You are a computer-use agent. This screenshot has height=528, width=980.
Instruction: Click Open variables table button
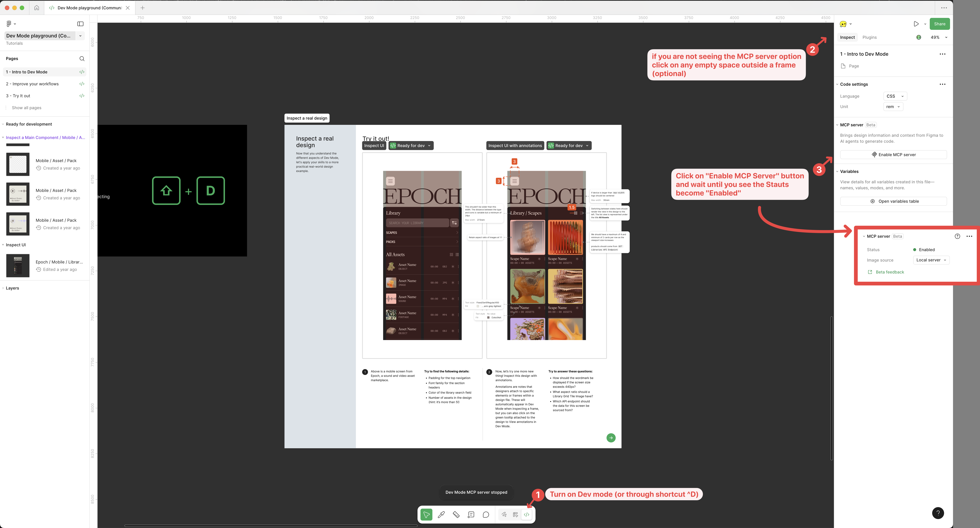pyautogui.click(x=893, y=201)
